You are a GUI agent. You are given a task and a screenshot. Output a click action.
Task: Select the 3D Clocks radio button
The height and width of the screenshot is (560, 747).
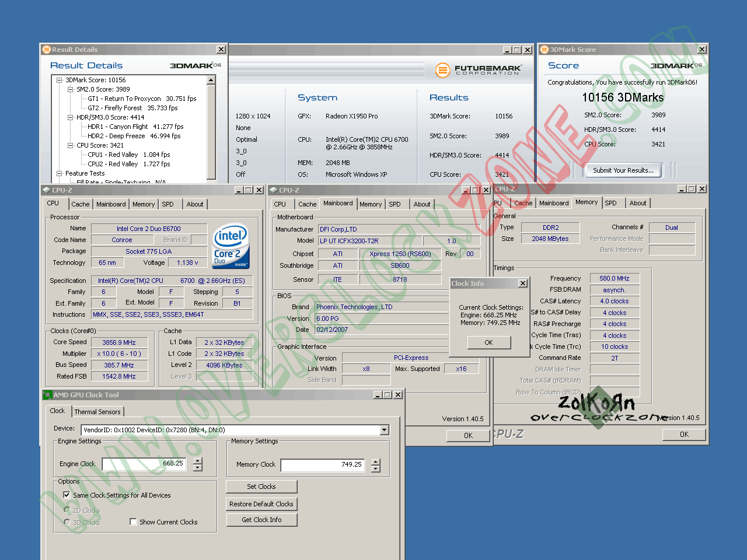point(67,522)
